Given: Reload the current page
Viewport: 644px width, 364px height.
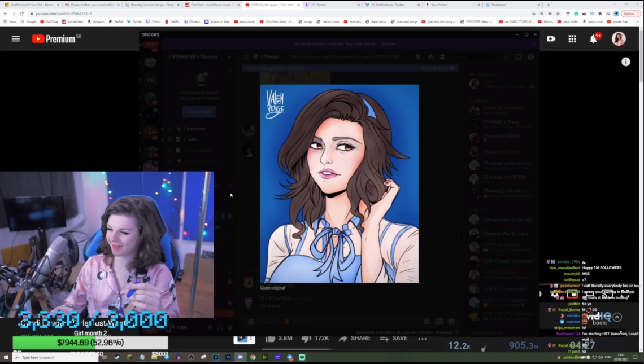Looking at the screenshot, I should [22, 14].
